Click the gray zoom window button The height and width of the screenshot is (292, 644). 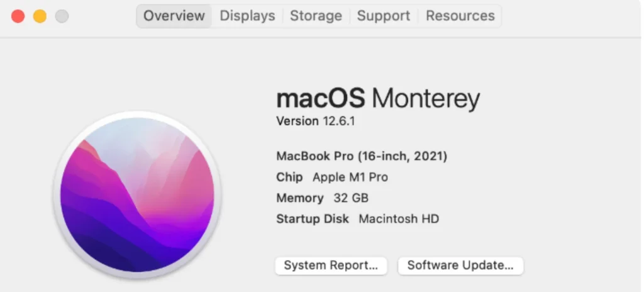62,16
